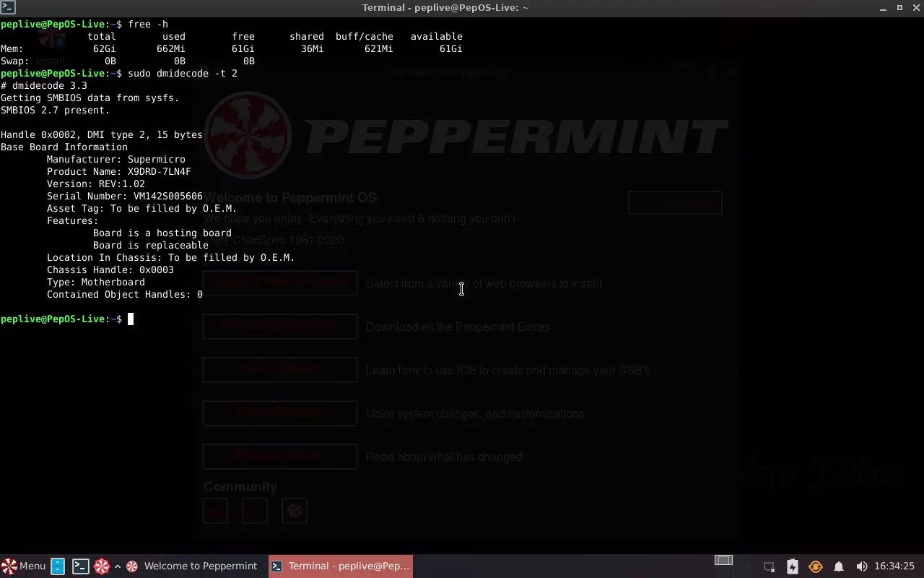
Task: Click the 'Manufacturer: Supermicro' line
Action: (116, 159)
